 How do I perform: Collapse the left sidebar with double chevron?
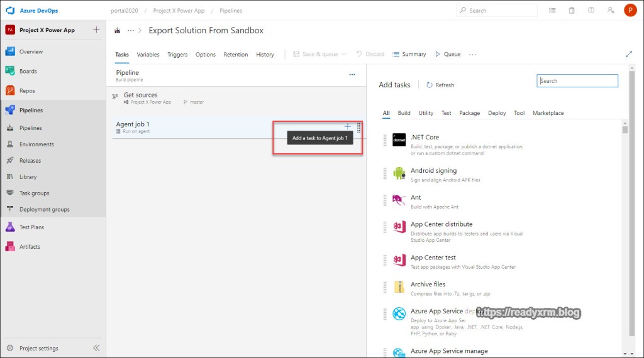(96, 348)
